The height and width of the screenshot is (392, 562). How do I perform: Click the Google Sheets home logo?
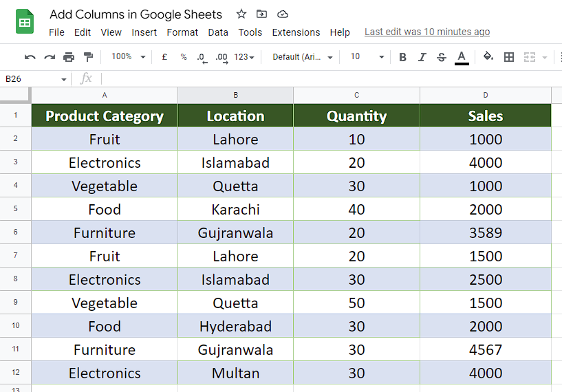pyautogui.click(x=25, y=22)
